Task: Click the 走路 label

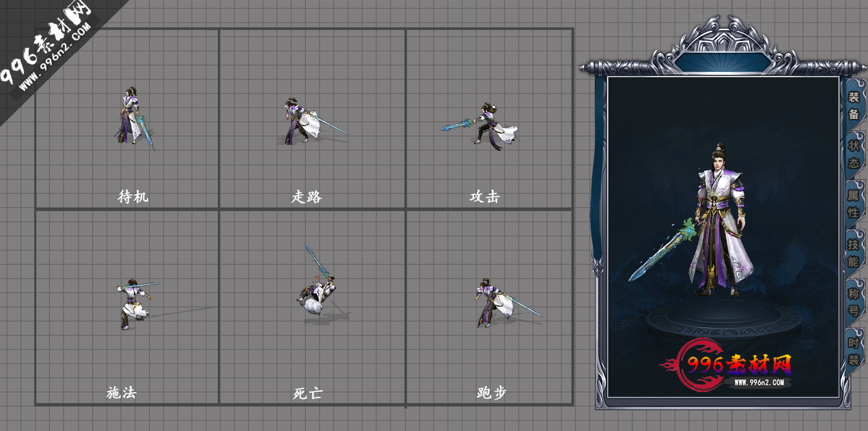Action: coord(307,197)
